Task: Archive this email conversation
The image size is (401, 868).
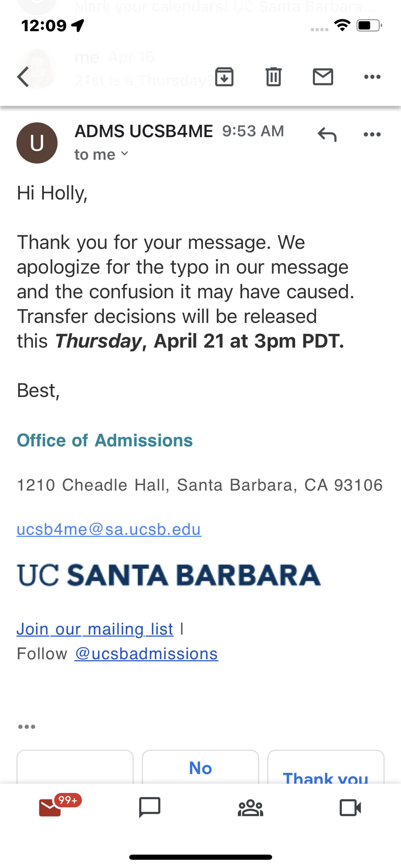Action: click(224, 77)
